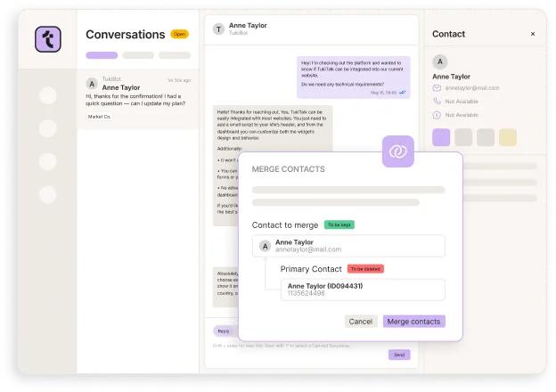Click the merge contacts link icon

tap(397, 151)
